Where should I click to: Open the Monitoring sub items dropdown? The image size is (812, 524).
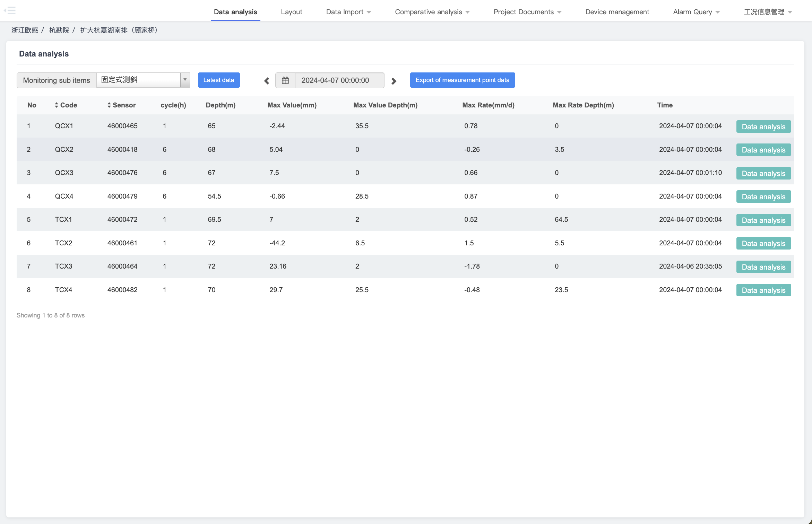click(143, 80)
